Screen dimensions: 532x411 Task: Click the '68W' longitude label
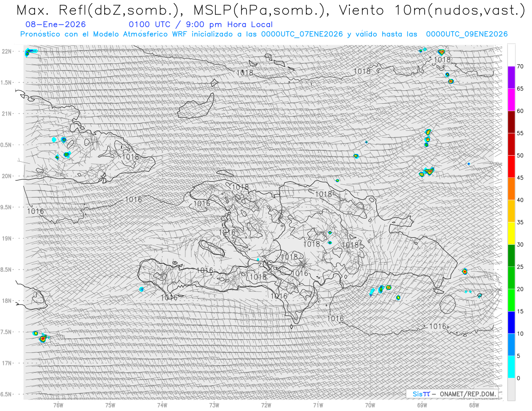point(474,405)
